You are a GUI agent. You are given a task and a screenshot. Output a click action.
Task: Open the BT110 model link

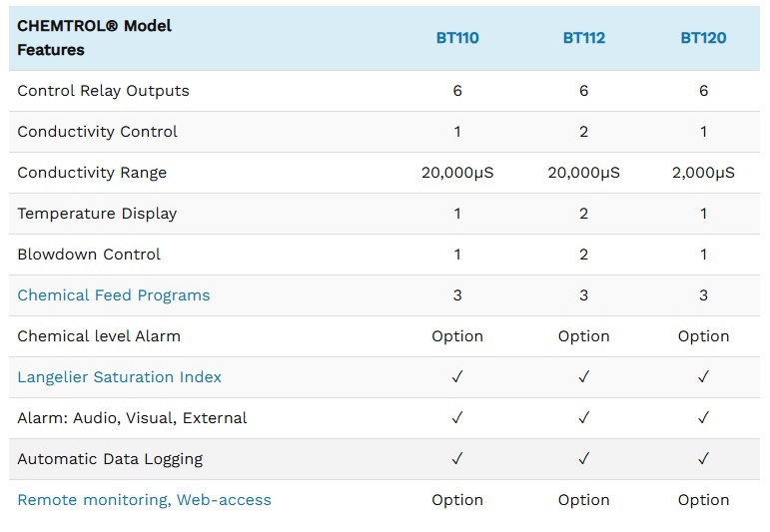457,38
